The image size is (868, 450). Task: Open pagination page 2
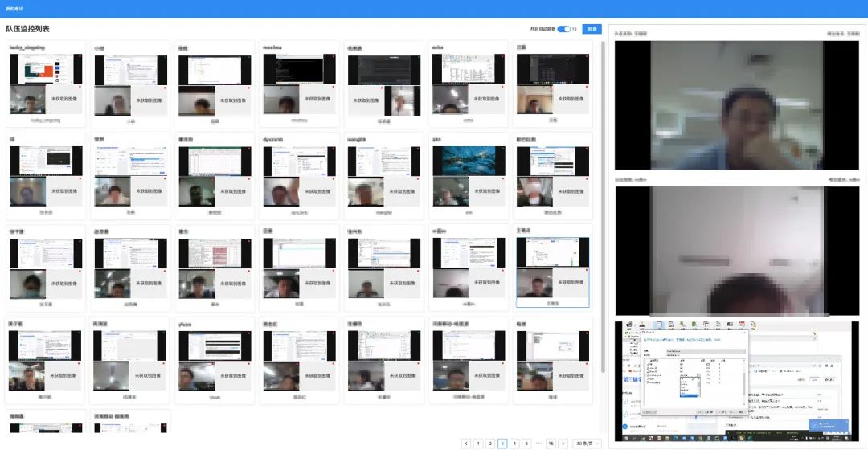click(x=490, y=444)
